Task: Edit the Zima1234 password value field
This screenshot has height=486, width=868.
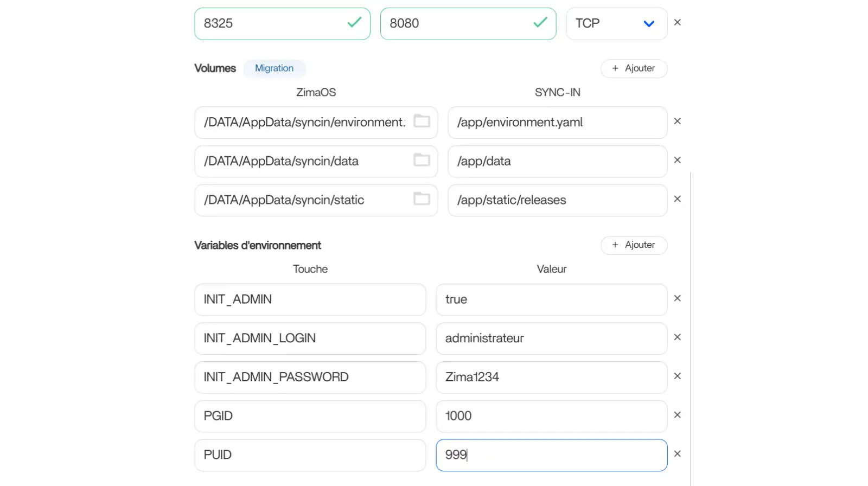Action: tap(551, 378)
